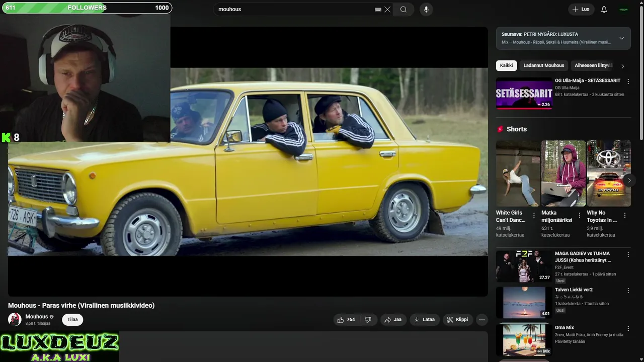Open options for Why No Toyotas short

[625, 215]
